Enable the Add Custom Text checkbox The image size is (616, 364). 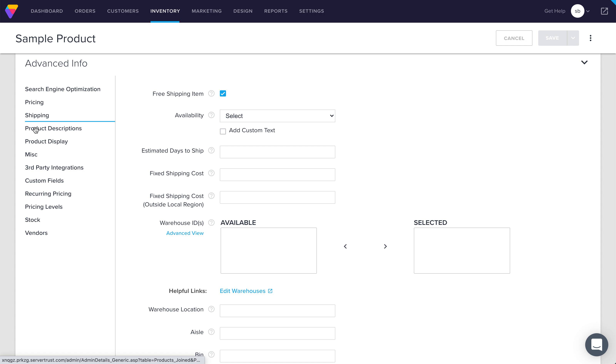[223, 131]
